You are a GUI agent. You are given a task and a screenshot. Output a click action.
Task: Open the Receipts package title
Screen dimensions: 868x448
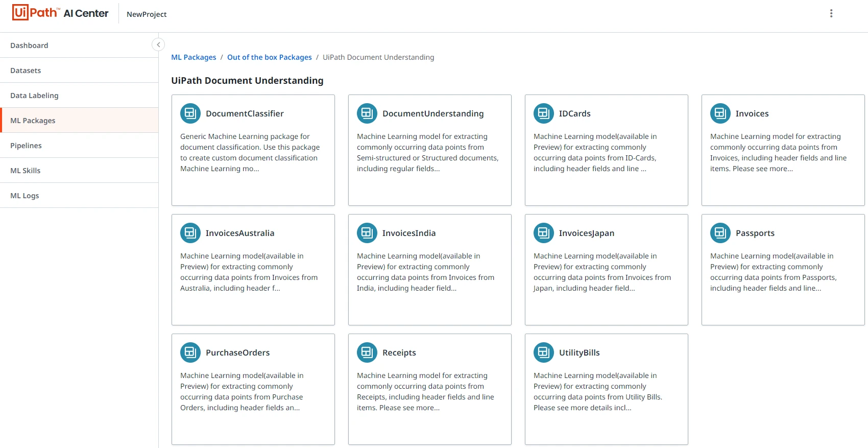[x=399, y=352]
